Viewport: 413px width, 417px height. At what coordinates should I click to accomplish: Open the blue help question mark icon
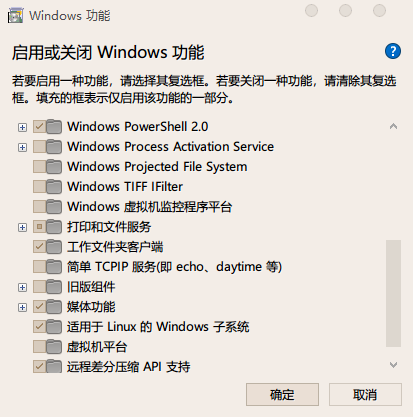(393, 51)
